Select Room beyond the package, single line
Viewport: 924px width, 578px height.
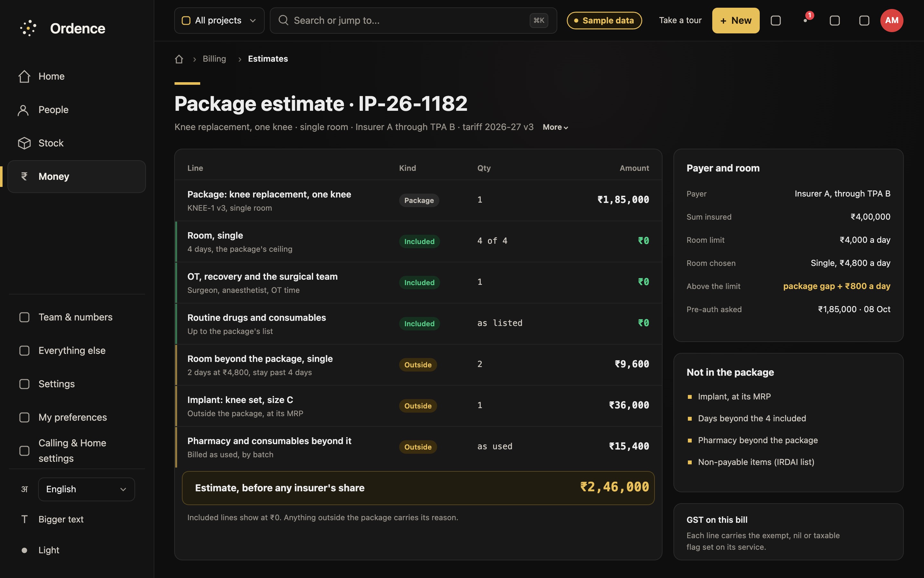click(418, 365)
